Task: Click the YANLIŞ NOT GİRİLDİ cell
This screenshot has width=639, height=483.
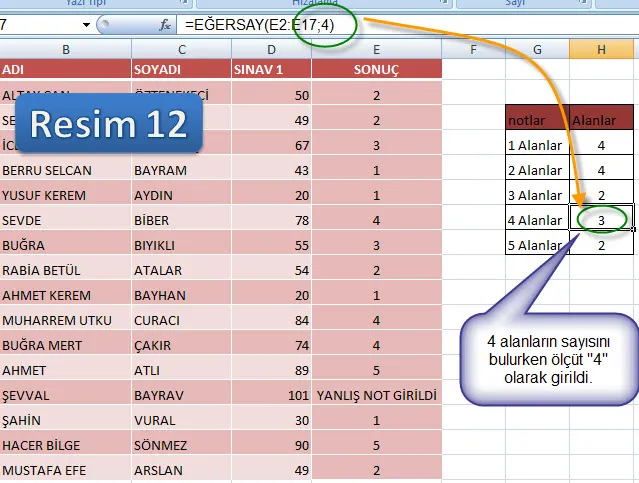Action: coord(376,395)
